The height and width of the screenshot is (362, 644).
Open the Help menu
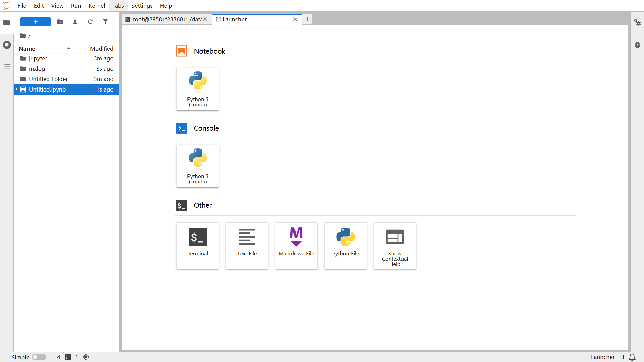pos(166,6)
